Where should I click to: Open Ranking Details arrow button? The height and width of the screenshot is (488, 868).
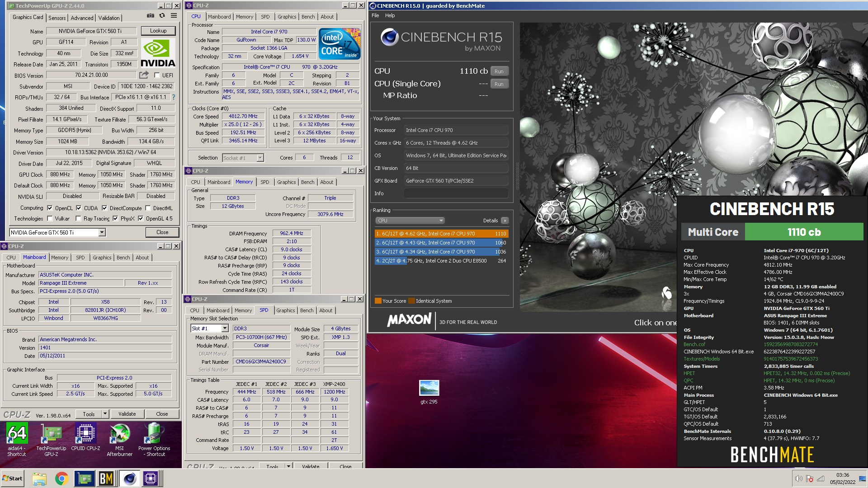click(505, 221)
